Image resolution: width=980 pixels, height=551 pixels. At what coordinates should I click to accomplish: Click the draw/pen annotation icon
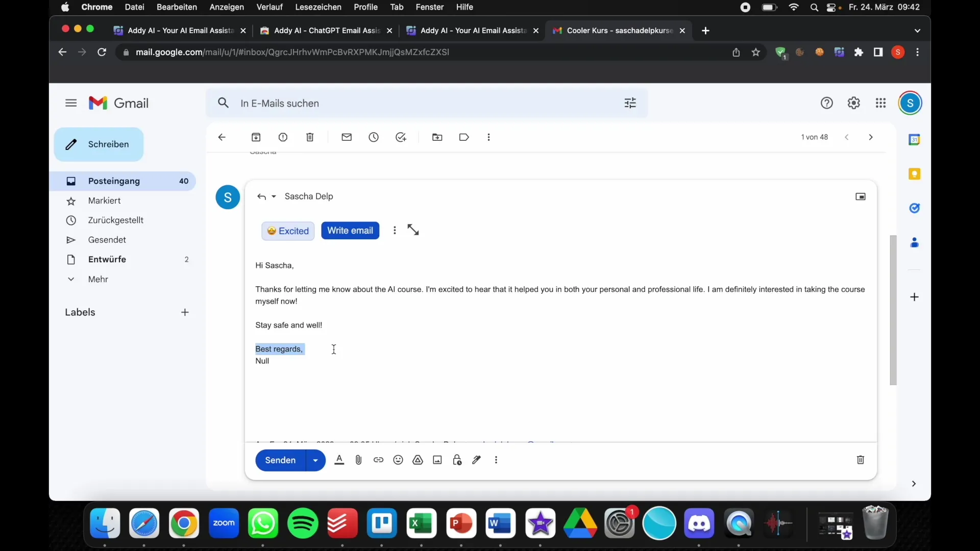tap(476, 460)
